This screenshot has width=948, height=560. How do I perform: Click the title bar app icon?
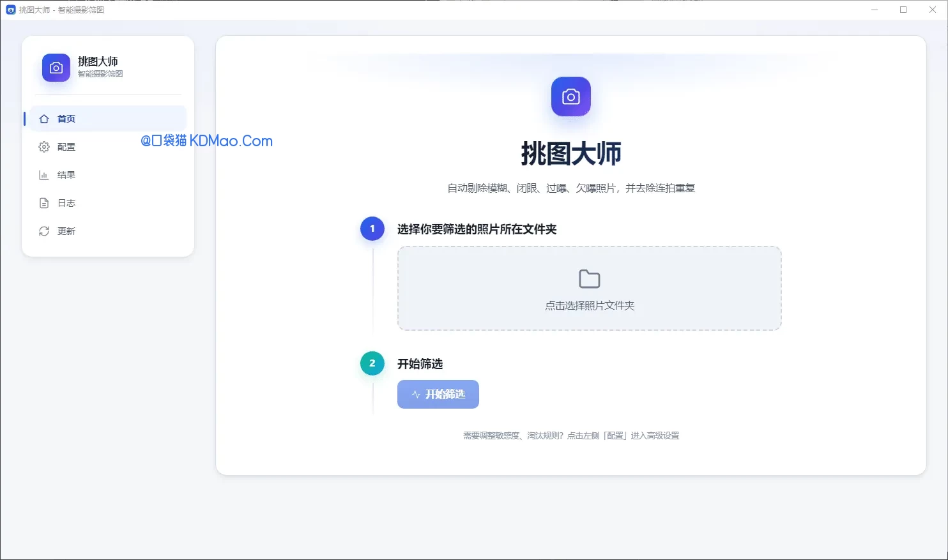[10, 10]
